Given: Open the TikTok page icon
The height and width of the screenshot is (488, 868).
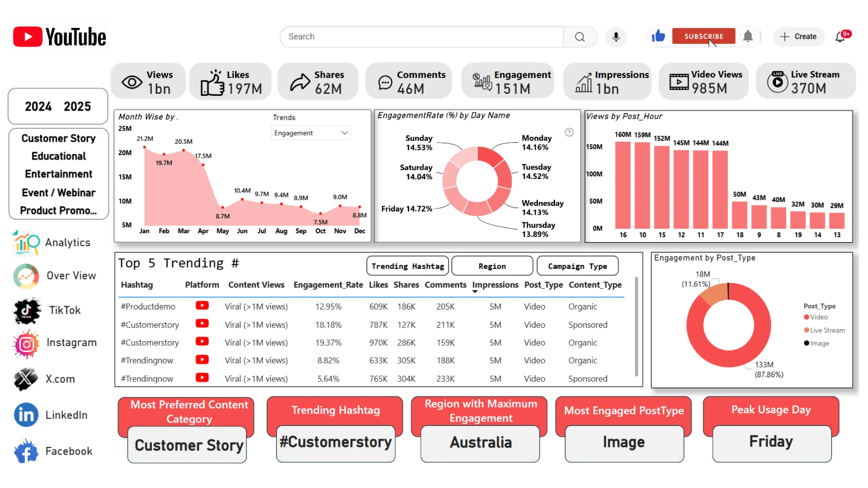Looking at the screenshot, I should (x=27, y=310).
